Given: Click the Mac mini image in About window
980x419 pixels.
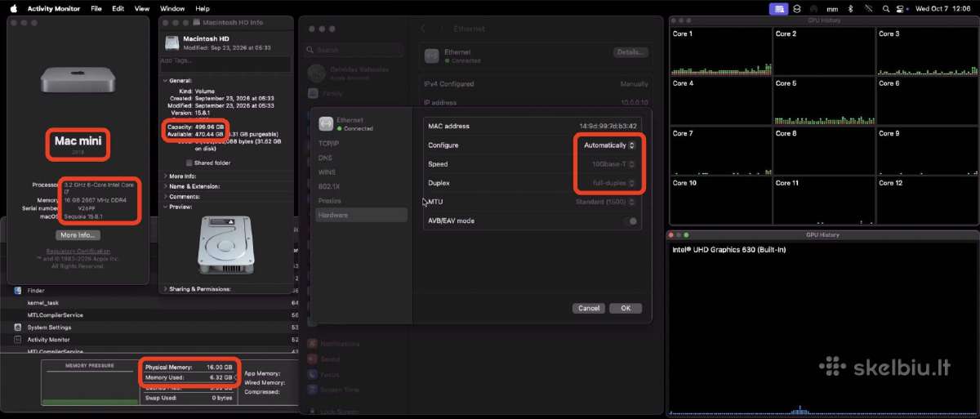Looking at the screenshot, I should coord(78,82).
